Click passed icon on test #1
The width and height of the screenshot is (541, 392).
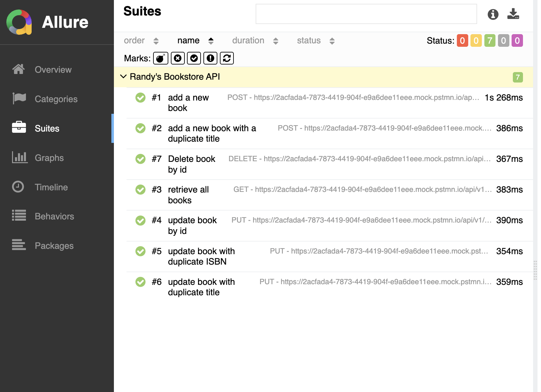point(140,98)
